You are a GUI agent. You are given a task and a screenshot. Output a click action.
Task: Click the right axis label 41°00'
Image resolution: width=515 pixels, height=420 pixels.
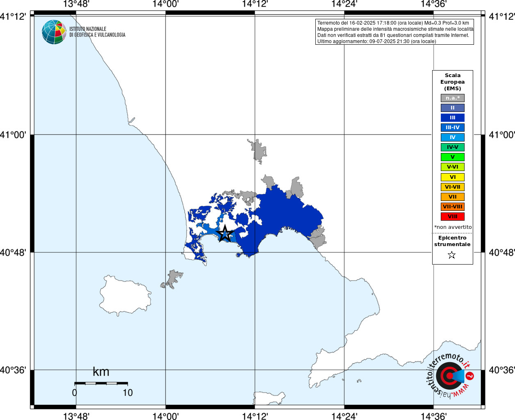pyautogui.click(x=502, y=135)
